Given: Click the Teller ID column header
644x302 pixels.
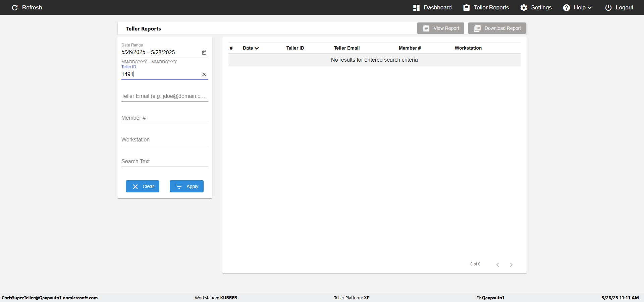Looking at the screenshot, I should 295,48.
